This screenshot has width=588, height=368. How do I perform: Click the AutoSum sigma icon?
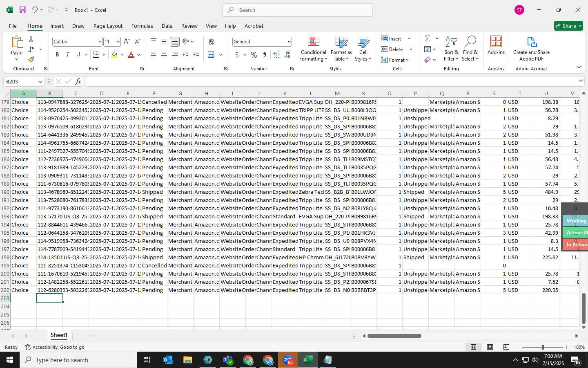(428, 38)
